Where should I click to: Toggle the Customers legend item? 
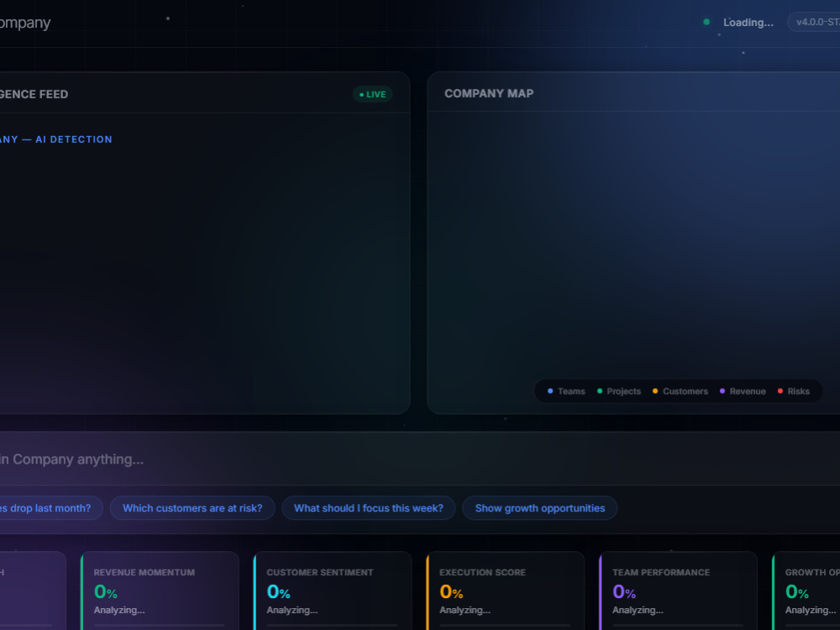[680, 391]
